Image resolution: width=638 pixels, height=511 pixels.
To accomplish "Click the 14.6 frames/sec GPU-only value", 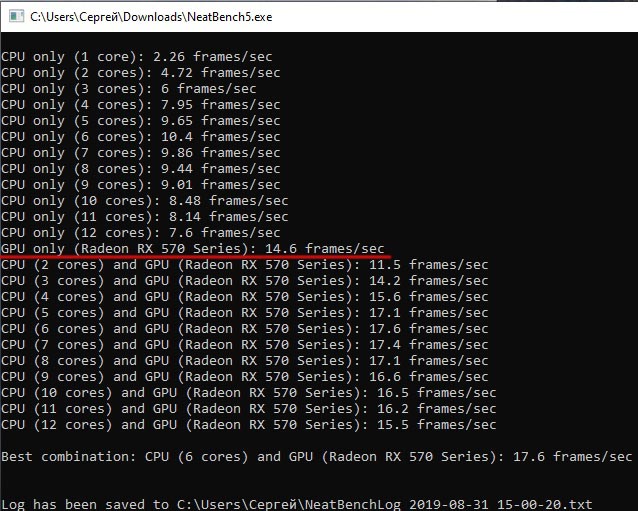I will point(324,249).
